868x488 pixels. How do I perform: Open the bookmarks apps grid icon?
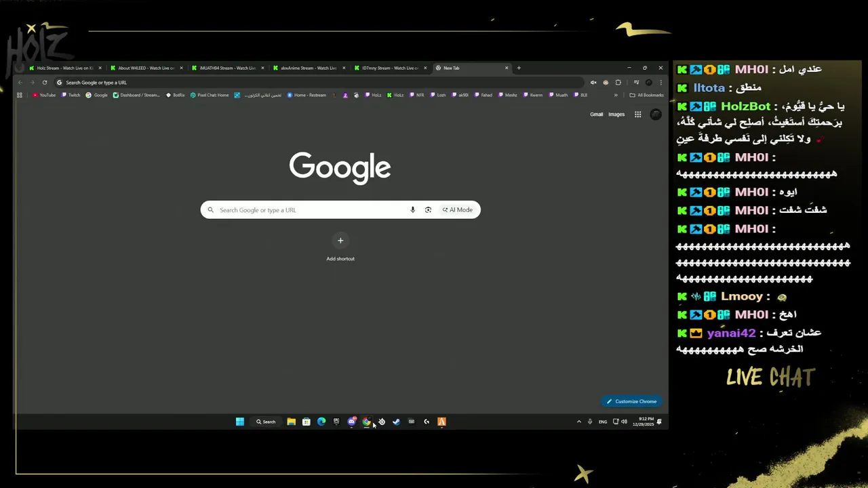pos(20,95)
